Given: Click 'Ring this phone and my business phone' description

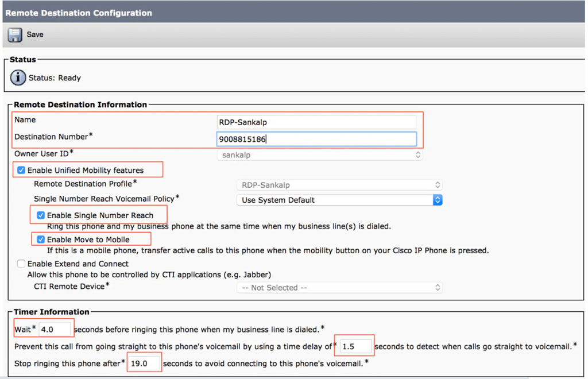Looking at the screenshot, I should tap(219, 226).
